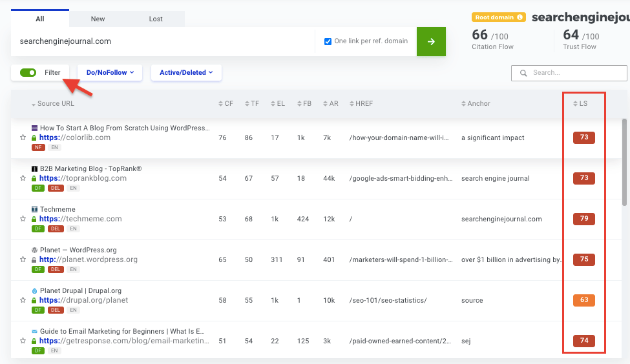Click the DEL badge under planet.wordpress.org
Image resolution: width=630 pixels, height=364 pixels.
pyautogui.click(x=56, y=269)
